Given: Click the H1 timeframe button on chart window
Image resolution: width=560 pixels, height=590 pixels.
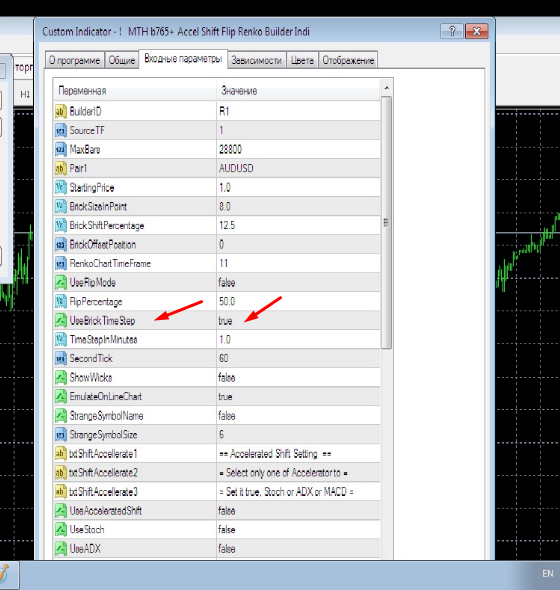Looking at the screenshot, I should (25, 94).
